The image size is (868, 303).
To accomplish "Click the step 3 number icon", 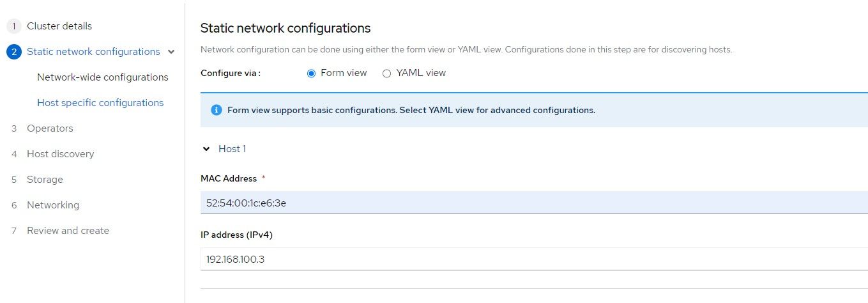I will [x=14, y=128].
